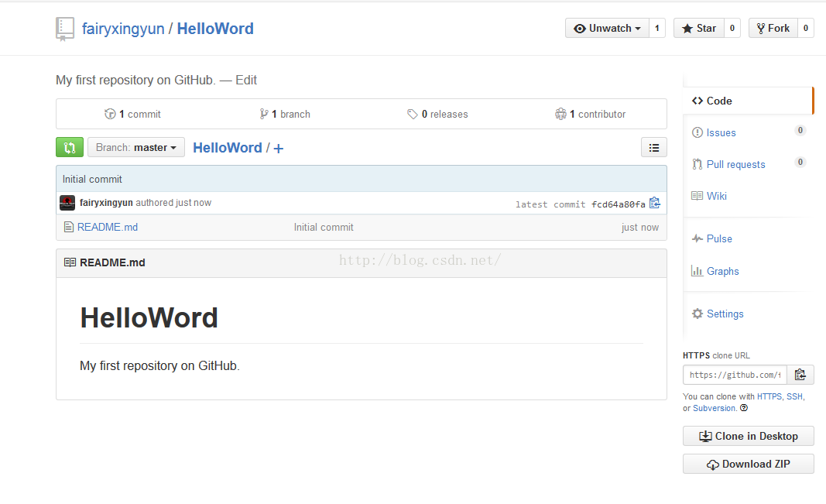This screenshot has width=826, height=504.
Task: Open the Unwatch dropdown
Action: (x=607, y=29)
